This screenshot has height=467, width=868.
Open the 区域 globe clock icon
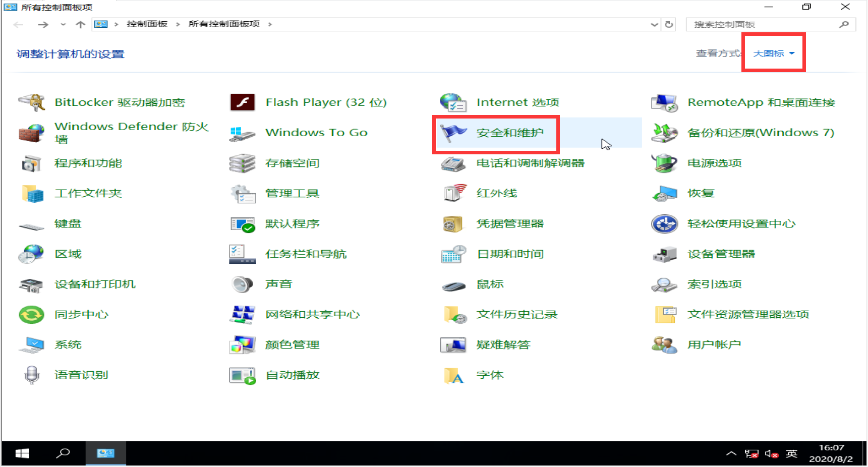tap(32, 254)
